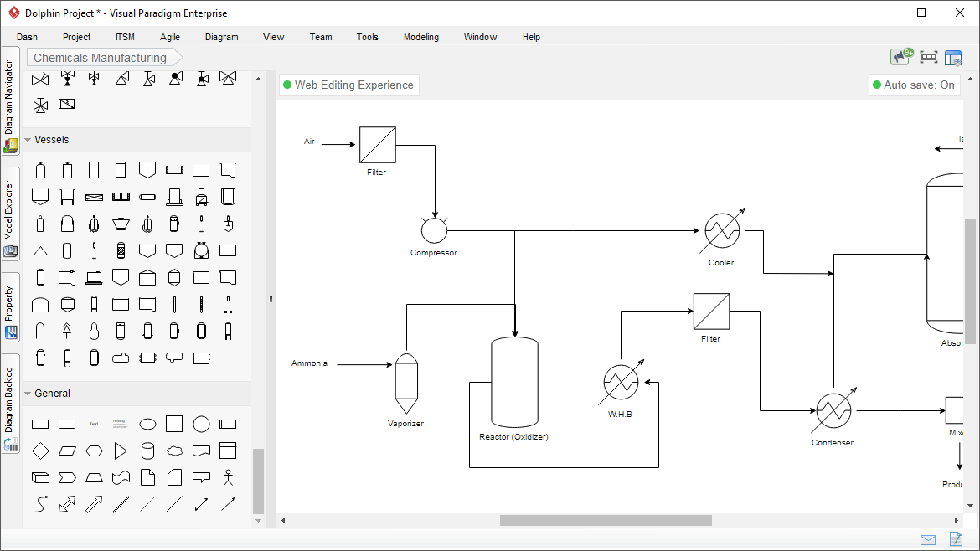Screen dimensions: 980x551
Task: Click canvas scroll-right arrow
Action: click(x=957, y=520)
